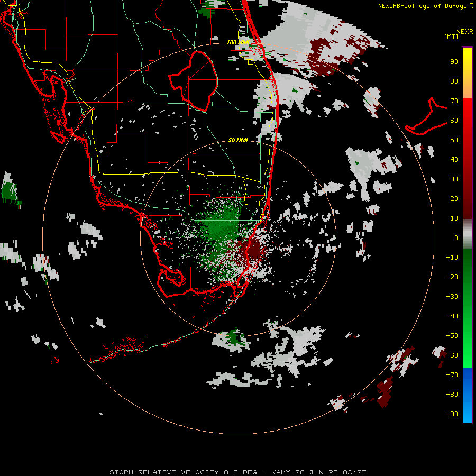Click the Lake Okeechobee outline on the map
Screen dimensions: 476x476
point(194,80)
